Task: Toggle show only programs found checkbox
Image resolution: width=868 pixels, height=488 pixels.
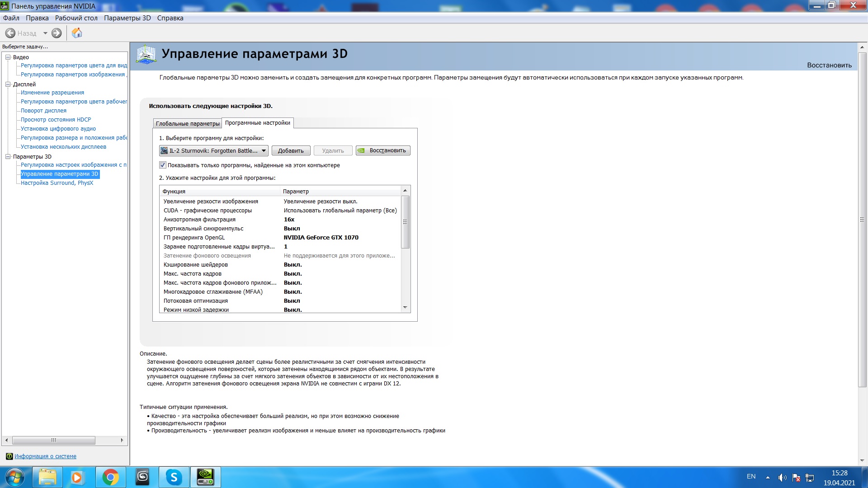Action: [163, 165]
